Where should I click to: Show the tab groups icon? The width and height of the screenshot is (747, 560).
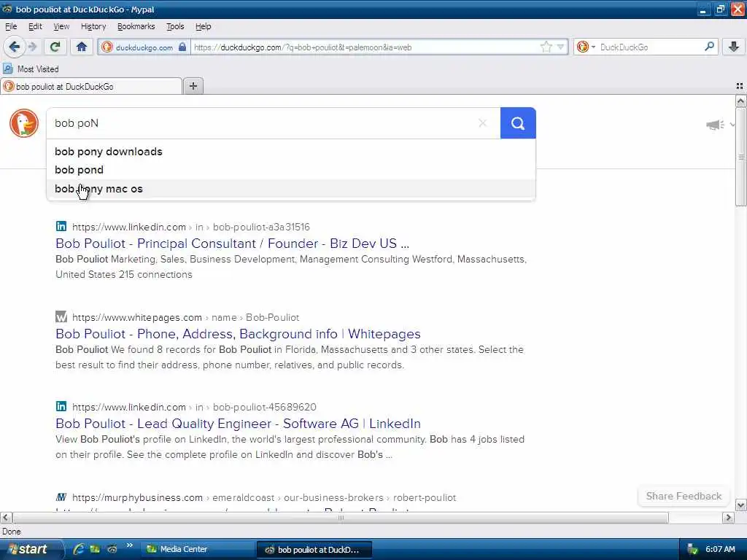tap(740, 86)
